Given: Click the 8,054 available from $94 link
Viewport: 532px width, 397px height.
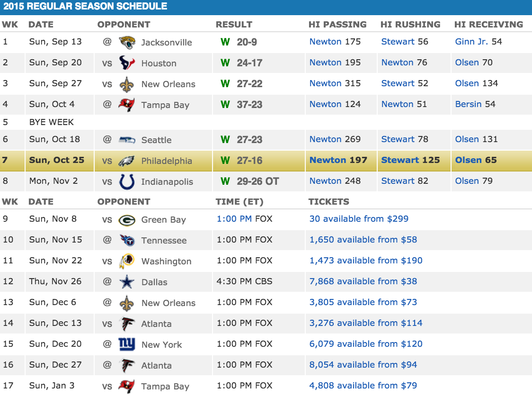Looking at the screenshot, I should click(x=363, y=365).
